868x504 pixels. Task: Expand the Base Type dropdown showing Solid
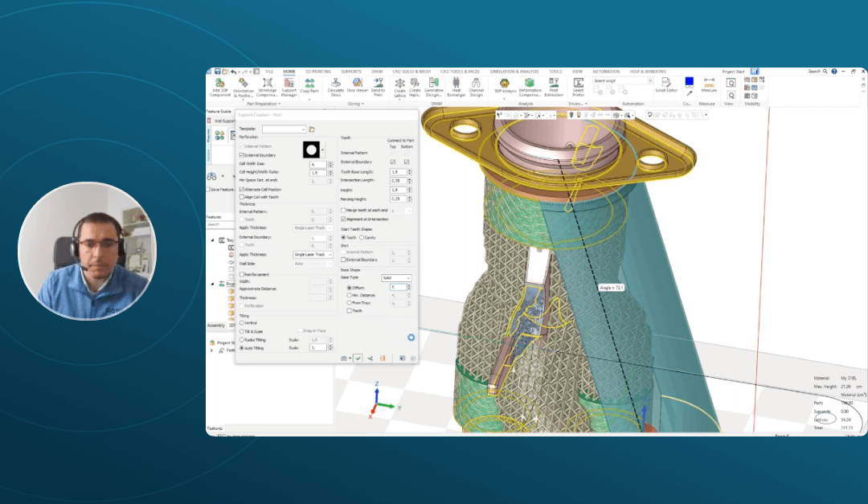click(397, 277)
